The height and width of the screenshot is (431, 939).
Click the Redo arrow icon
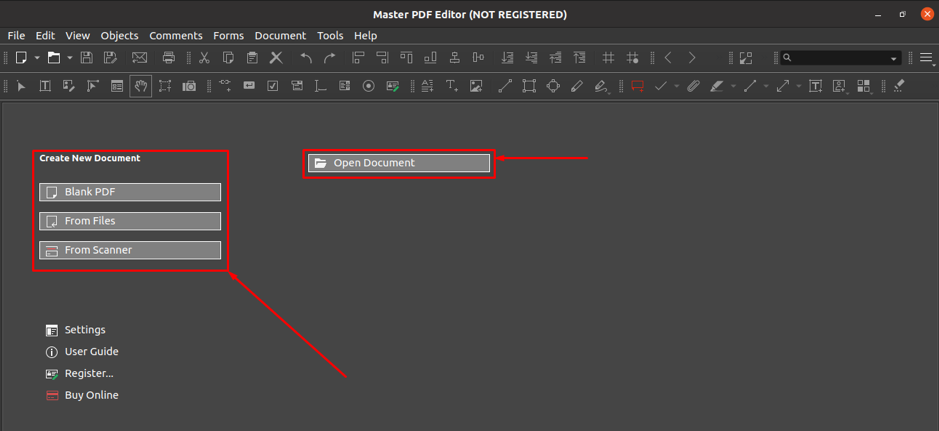pyautogui.click(x=329, y=57)
